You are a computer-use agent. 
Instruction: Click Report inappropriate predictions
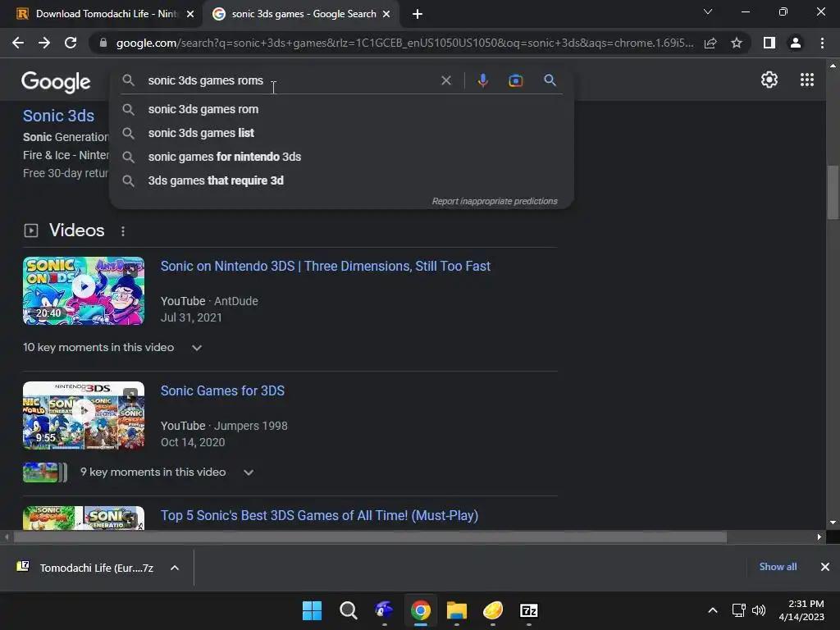(x=495, y=202)
